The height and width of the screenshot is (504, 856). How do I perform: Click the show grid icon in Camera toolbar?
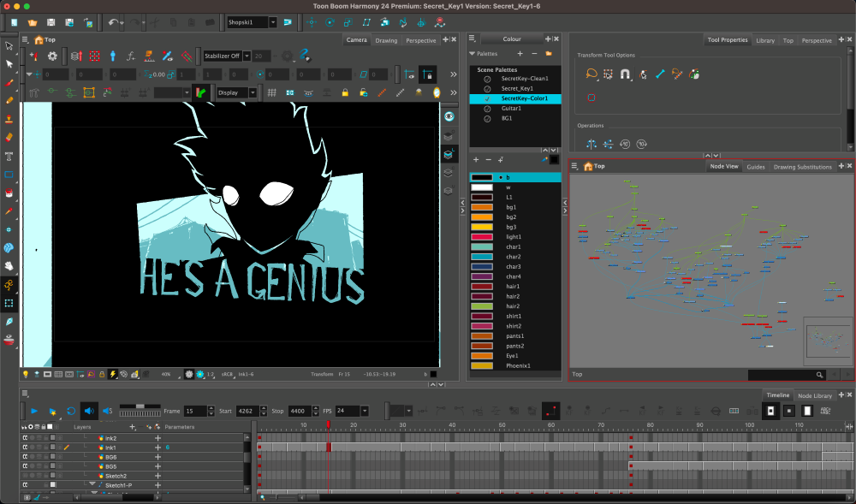(x=272, y=92)
